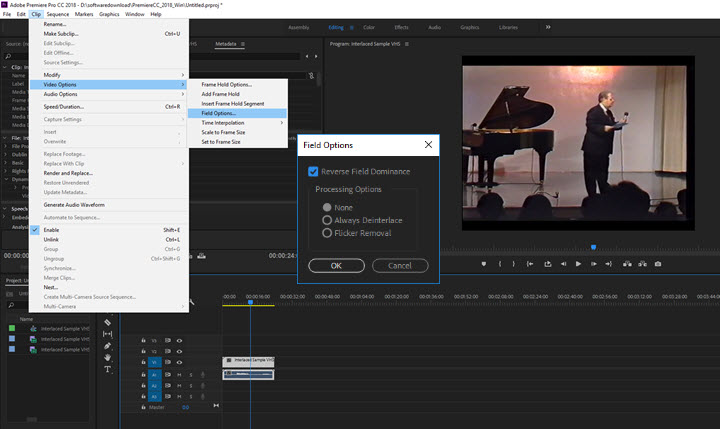Click Export Frame camera icon
Image resolution: width=720 pixels, height=429 pixels.
[x=657, y=264]
